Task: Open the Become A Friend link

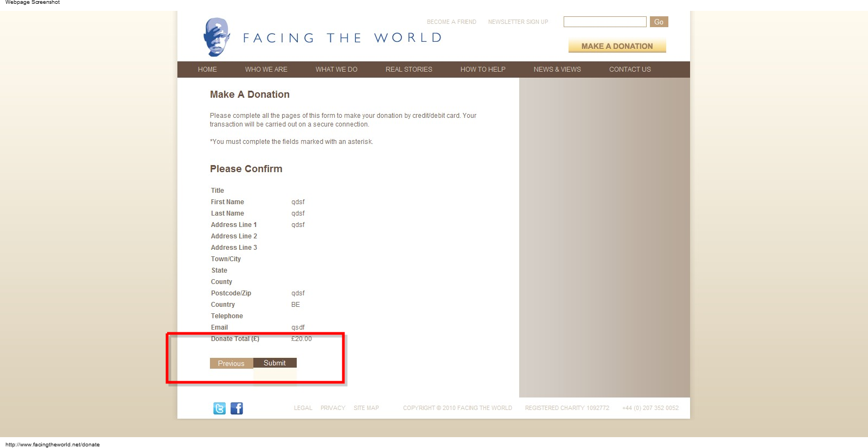Action: click(451, 22)
